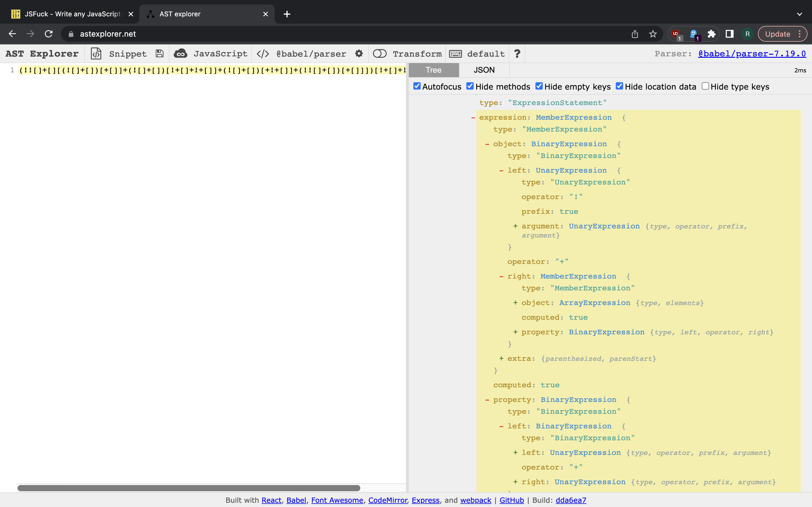Switch to the JSON tab
812x507 pixels.
pyautogui.click(x=484, y=70)
